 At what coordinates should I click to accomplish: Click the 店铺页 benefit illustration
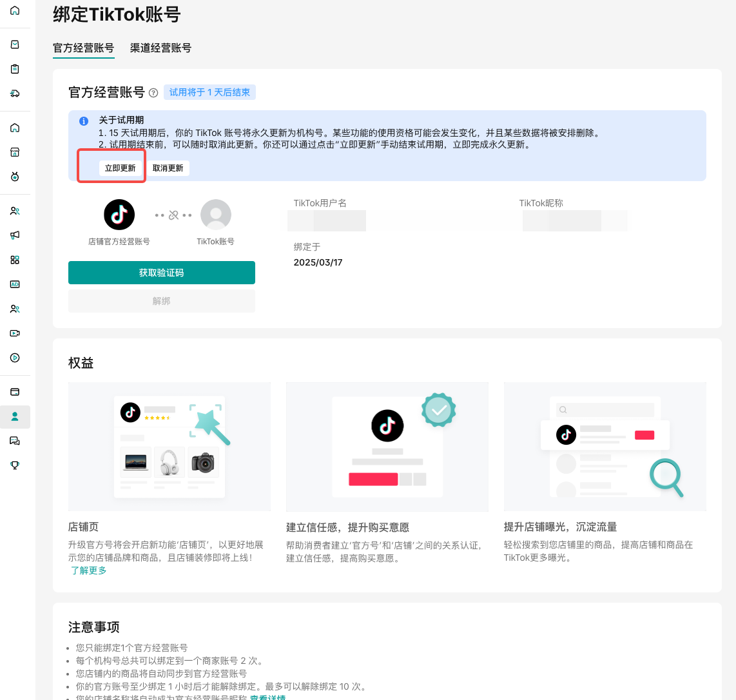pos(169,446)
